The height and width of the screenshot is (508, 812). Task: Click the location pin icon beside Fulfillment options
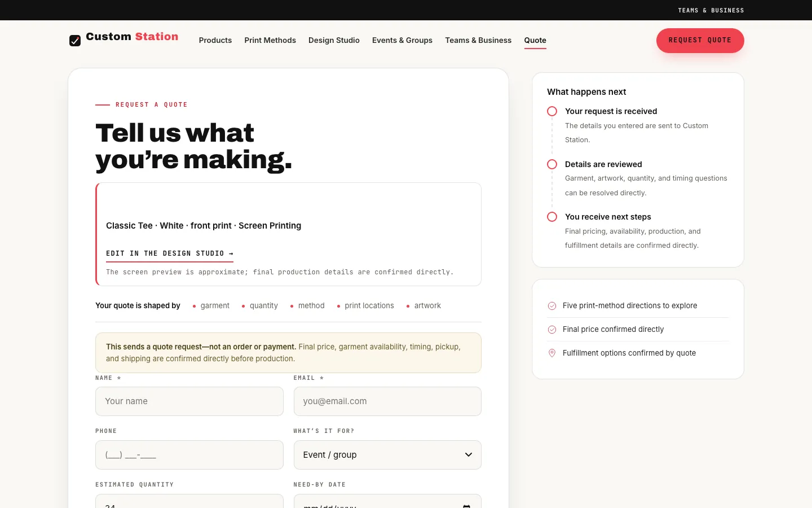[x=552, y=353]
